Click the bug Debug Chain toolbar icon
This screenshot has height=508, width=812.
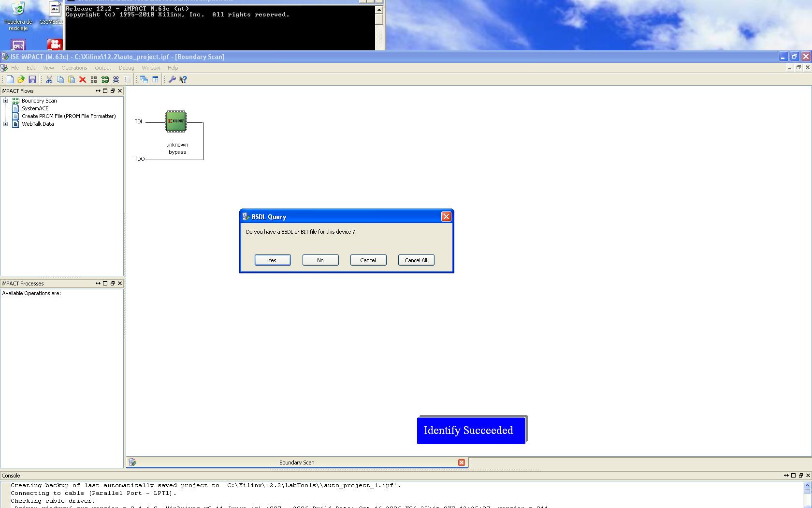pyautogui.click(x=116, y=79)
